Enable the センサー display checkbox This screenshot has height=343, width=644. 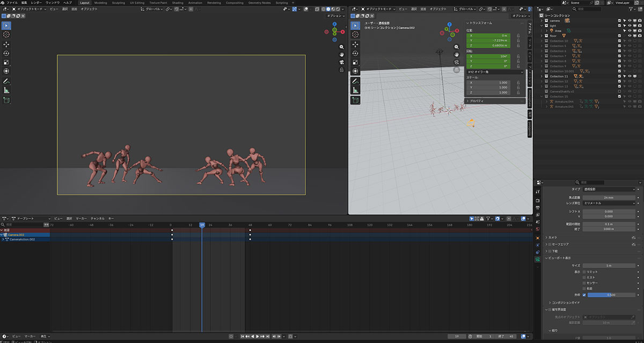pyautogui.click(x=584, y=283)
